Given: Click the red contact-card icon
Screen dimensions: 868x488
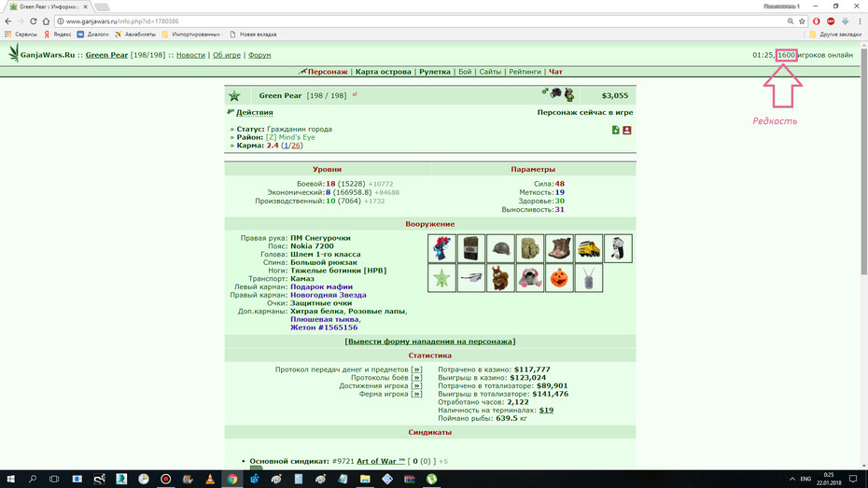Looking at the screenshot, I should (x=627, y=130).
